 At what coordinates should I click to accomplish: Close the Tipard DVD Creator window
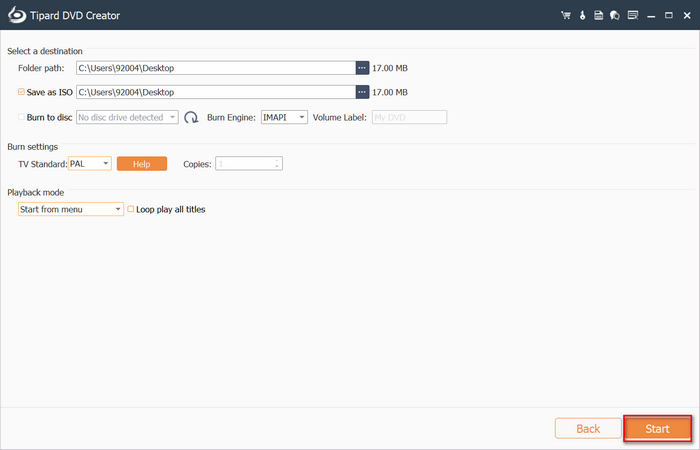click(x=687, y=16)
